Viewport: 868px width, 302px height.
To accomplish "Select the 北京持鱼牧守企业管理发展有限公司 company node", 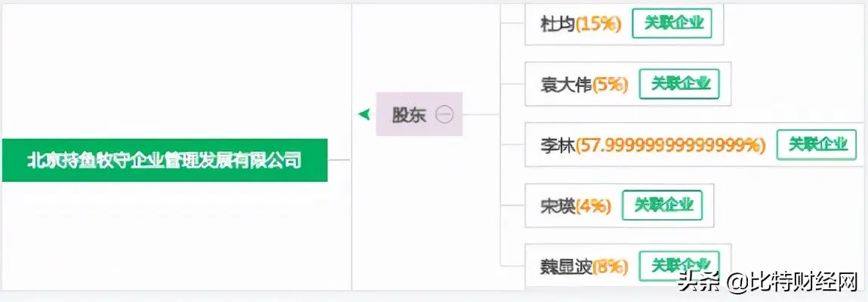I will [165, 160].
